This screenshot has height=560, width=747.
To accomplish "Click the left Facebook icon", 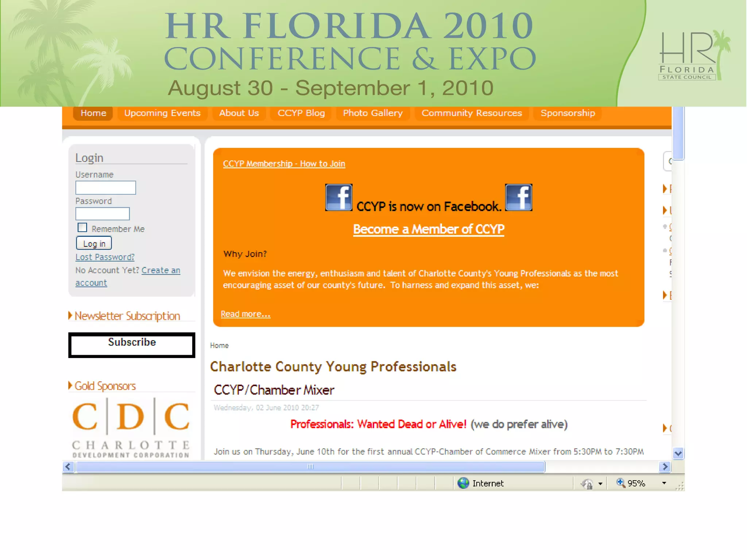I will [x=338, y=197].
